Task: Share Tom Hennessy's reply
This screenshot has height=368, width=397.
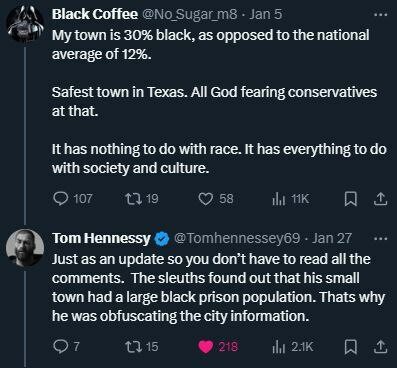Action: coord(380,347)
